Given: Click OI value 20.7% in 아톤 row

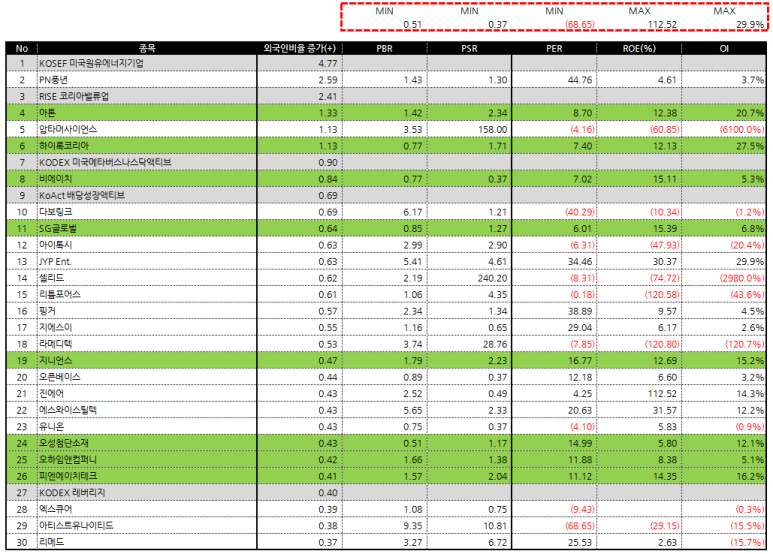Looking at the screenshot, I should point(750,113).
